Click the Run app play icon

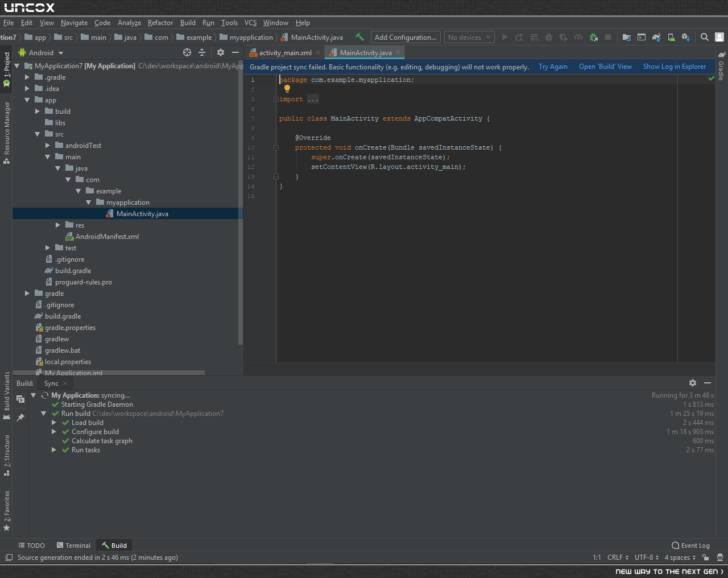click(504, 37)
